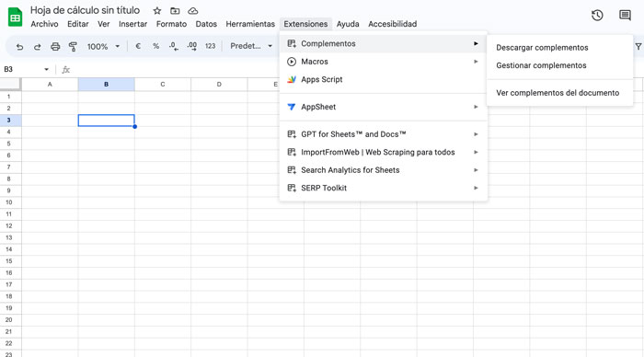Click the arrow beside Macros
Viewport: 644px width, 357px height.
click(x=476, y=62)
